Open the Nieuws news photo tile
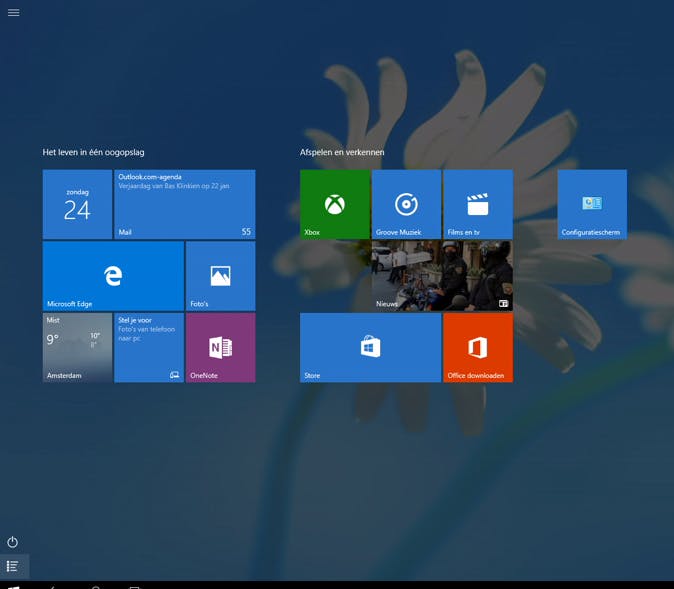This screenshot has height=589, width=674. (442, 276)
